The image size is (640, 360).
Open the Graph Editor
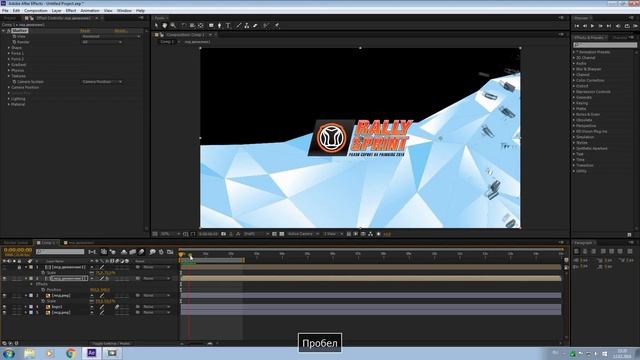(170, 252)
